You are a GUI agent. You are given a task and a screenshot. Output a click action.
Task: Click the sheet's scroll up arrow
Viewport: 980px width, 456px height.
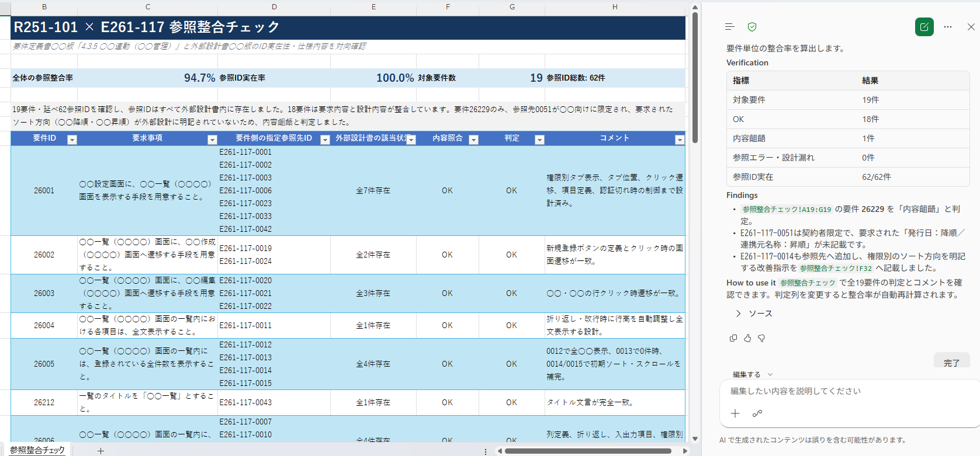(695, 7)
